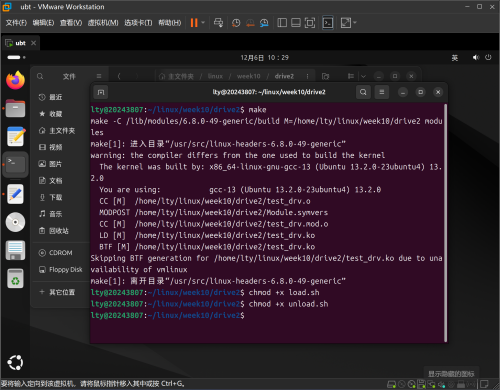Open the floppy disk drive icon in dock

(15, 250)
